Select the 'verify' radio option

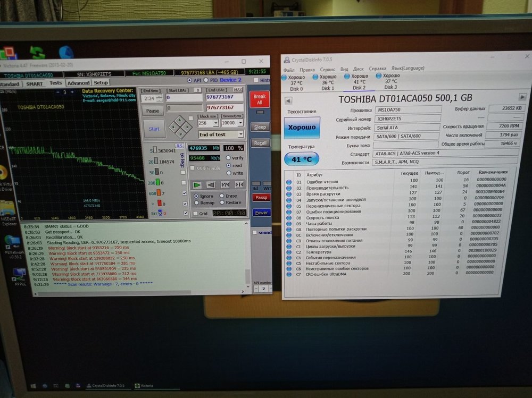(229, 158)
